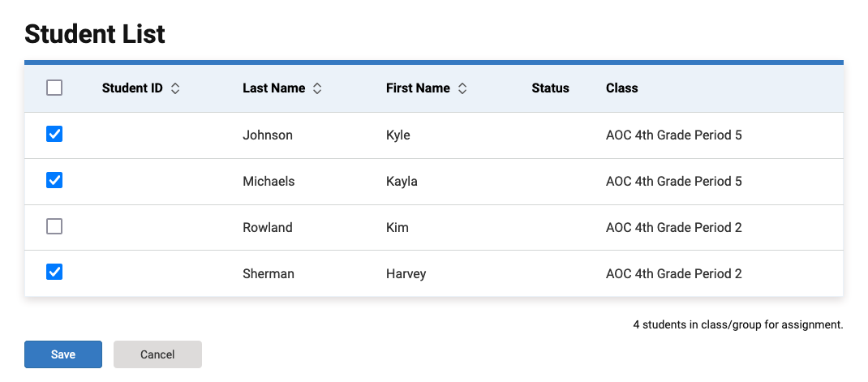Image resolution: width=868 pixels, height=382 pixels.
Task: Click the sort arrows beside First Name
Action: 462,88
